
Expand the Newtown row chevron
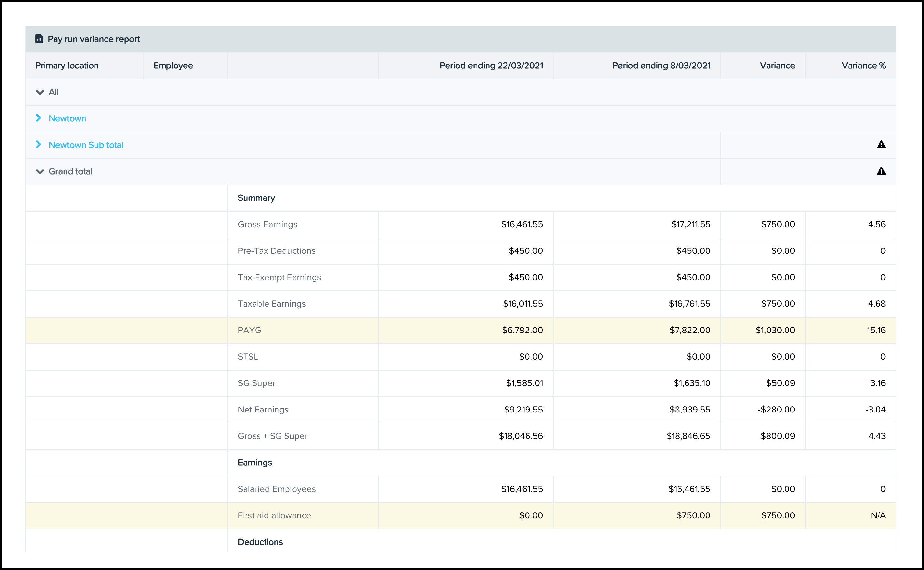(x=38, y=118)
